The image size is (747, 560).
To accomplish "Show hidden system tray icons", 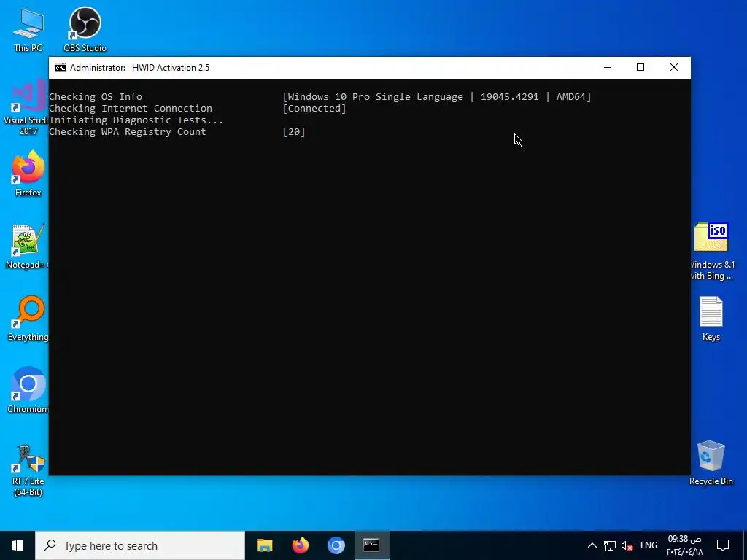I will [592, 545].
